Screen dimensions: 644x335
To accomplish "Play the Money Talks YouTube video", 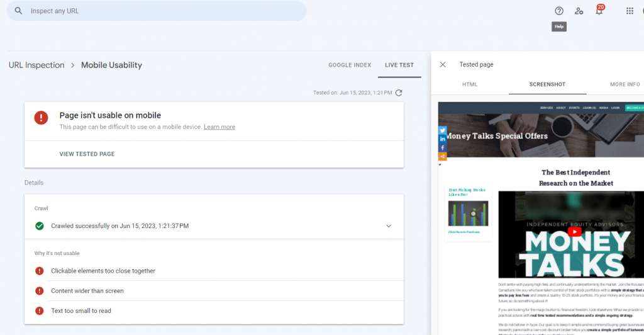I will (575, 232).
